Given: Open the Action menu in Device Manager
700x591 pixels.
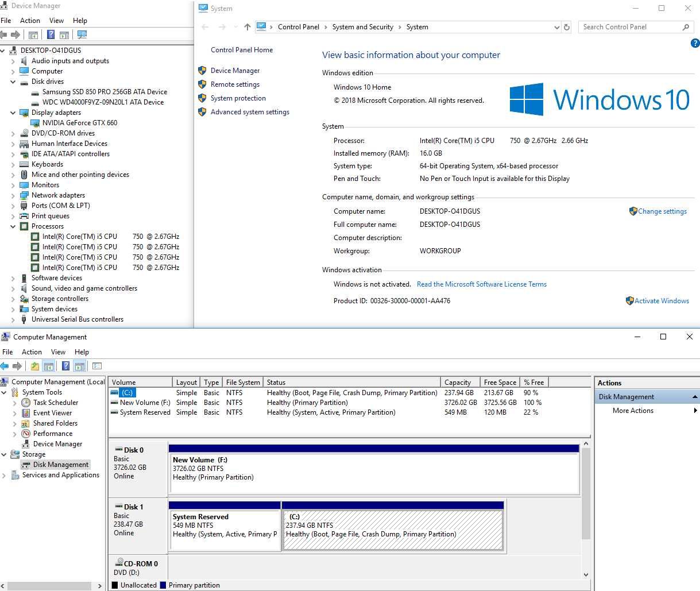Looking at the screenshot, I should pyautogui.click(x=30, y=20).
